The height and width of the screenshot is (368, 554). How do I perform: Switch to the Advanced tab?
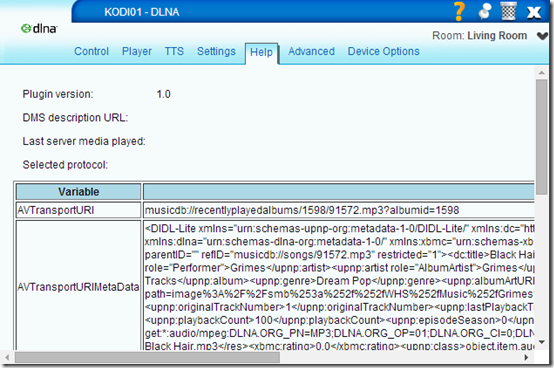pyautogui.click(x=311, y=51)
